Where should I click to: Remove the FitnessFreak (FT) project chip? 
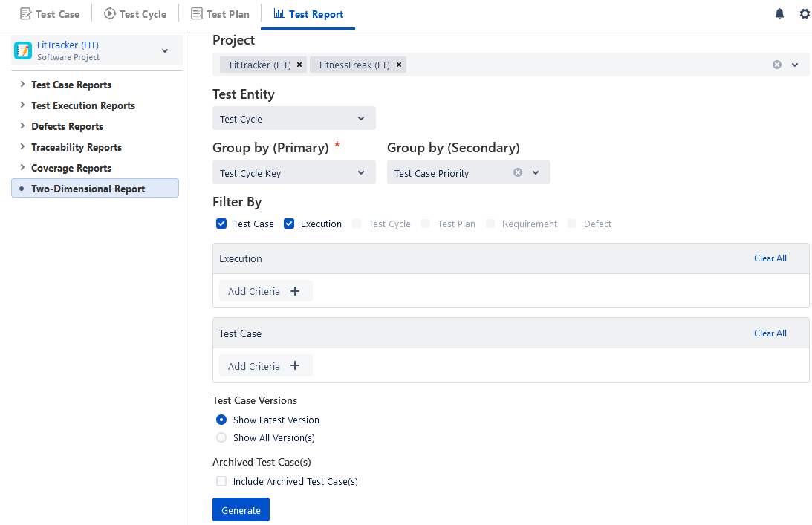pyautogui.click(x=399, y=65)
